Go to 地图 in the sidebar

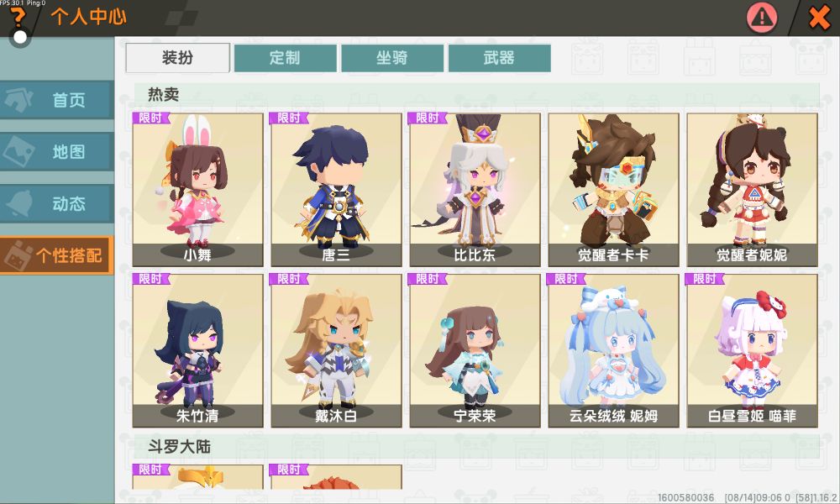57,151
